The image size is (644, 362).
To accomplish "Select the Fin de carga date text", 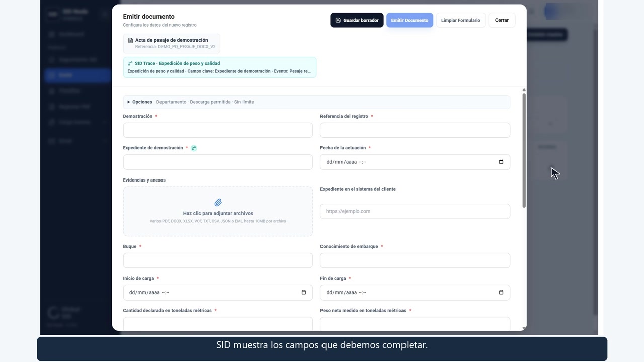I will (x=346, y=293).
